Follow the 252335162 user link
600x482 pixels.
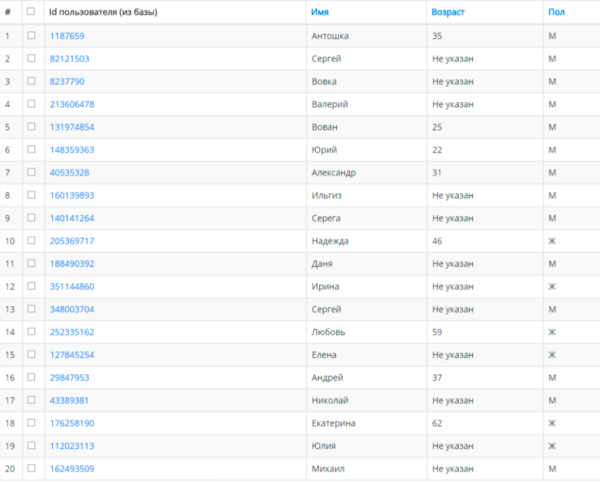click(x=72, y=332)
